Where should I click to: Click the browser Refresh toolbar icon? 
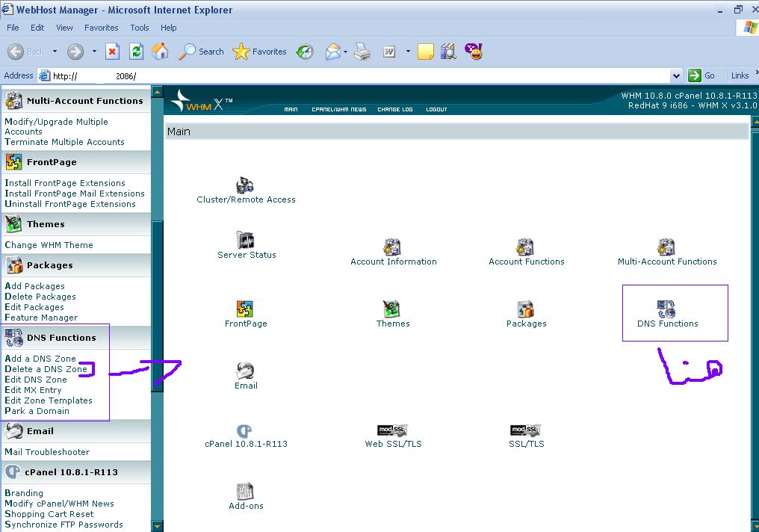pos(136,52)
